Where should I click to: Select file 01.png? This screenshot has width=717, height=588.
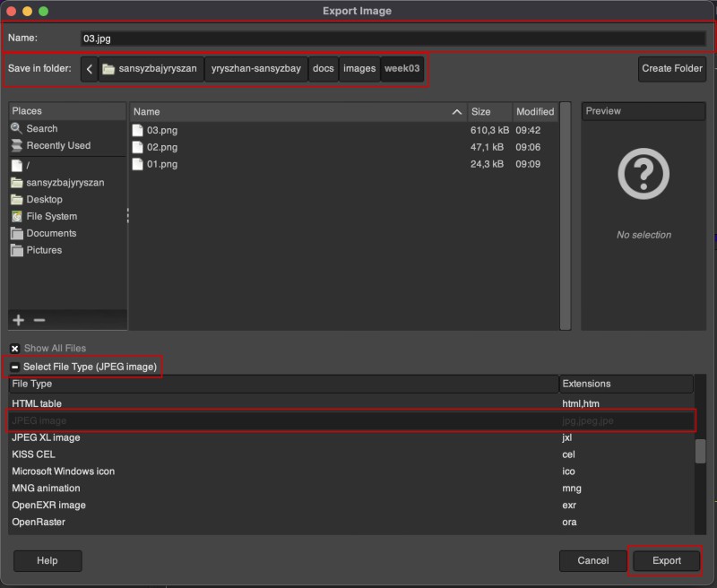tap(344, 164)
